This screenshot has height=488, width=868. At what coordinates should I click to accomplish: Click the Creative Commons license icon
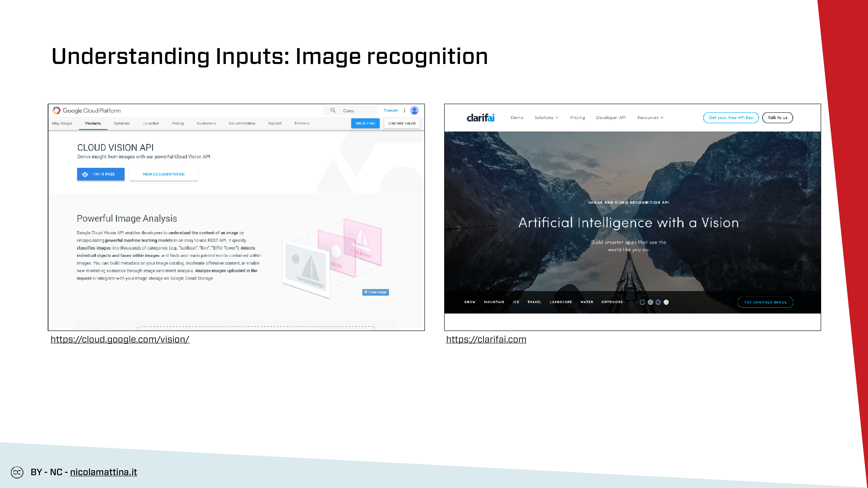point(17,472)
